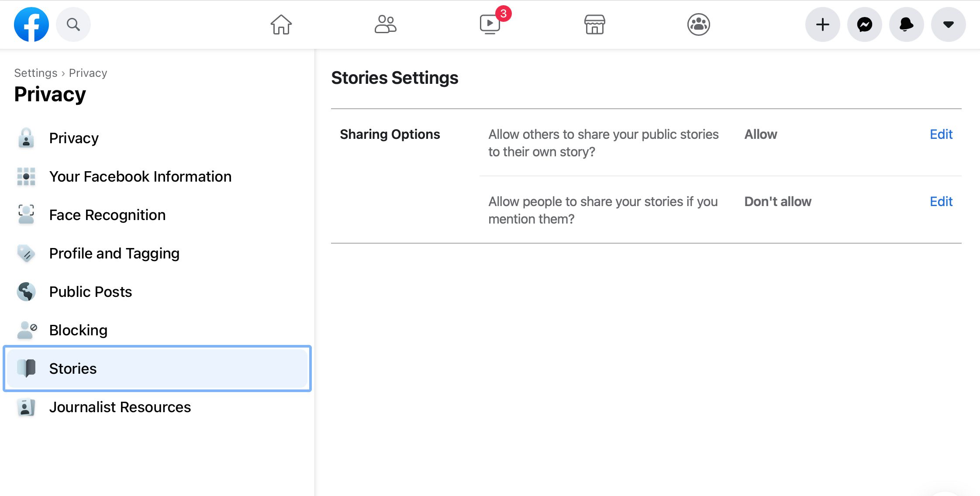Open Face Recognition settings

(107, 214)
